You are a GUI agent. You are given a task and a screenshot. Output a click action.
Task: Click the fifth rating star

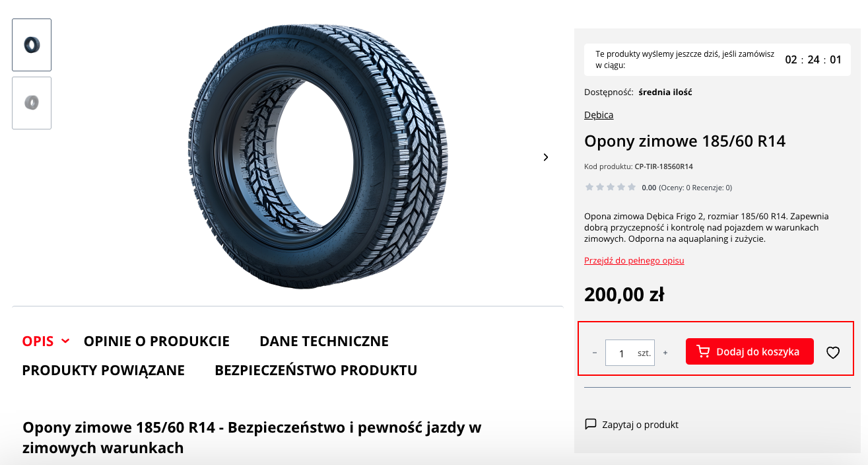pos(632,187)
